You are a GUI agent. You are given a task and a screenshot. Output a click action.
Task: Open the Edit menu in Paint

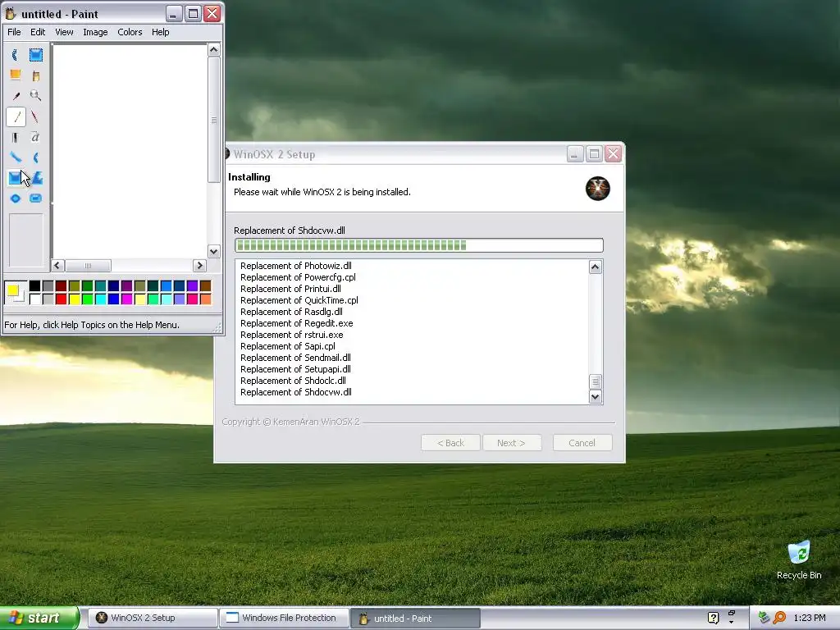(x=38, y=32)
